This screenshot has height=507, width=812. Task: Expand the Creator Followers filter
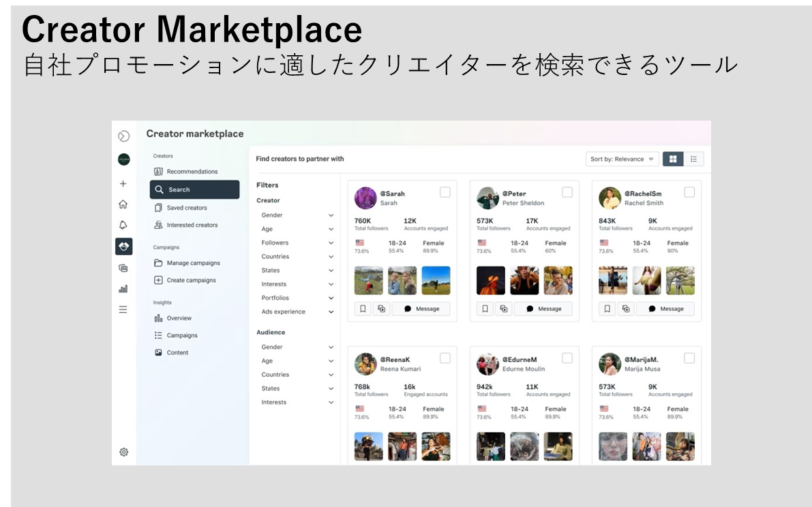click(x=298, y=243)
